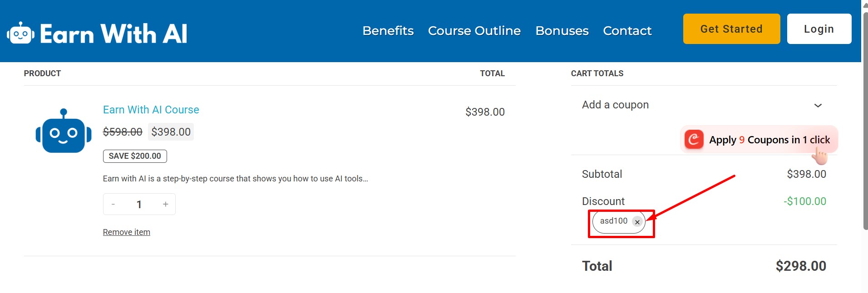This screenshot has height=293, width=868.
Task: Click the SAVE $200.00 badge
Action: (x=134, y=156)
